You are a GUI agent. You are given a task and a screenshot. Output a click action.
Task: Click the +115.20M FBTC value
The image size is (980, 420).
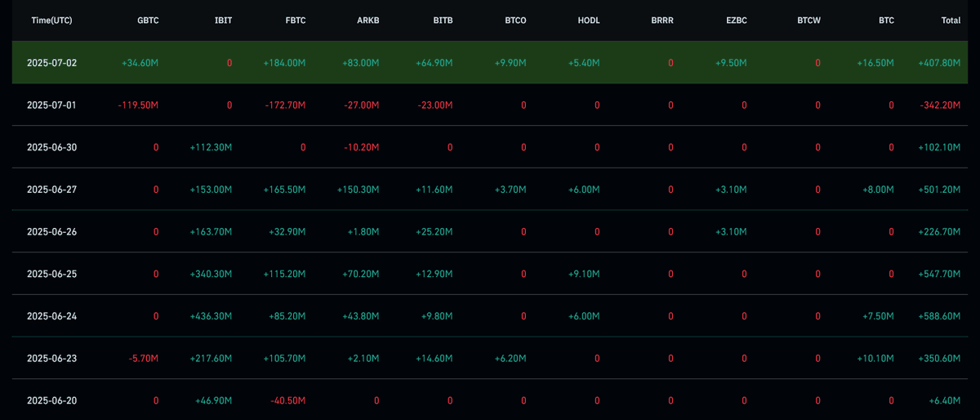tap(284, 274)
